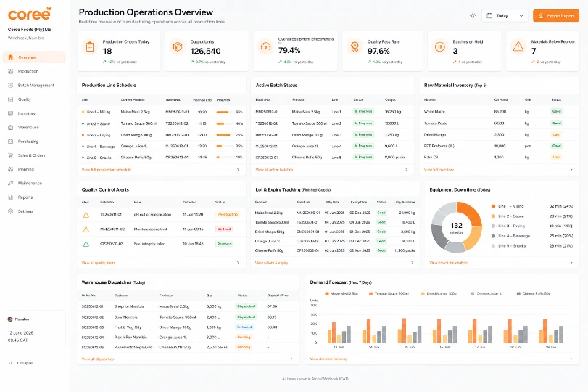Click the Reports sidebar icon
Viewport: 588px width, 392px height.
pos(10,197)
